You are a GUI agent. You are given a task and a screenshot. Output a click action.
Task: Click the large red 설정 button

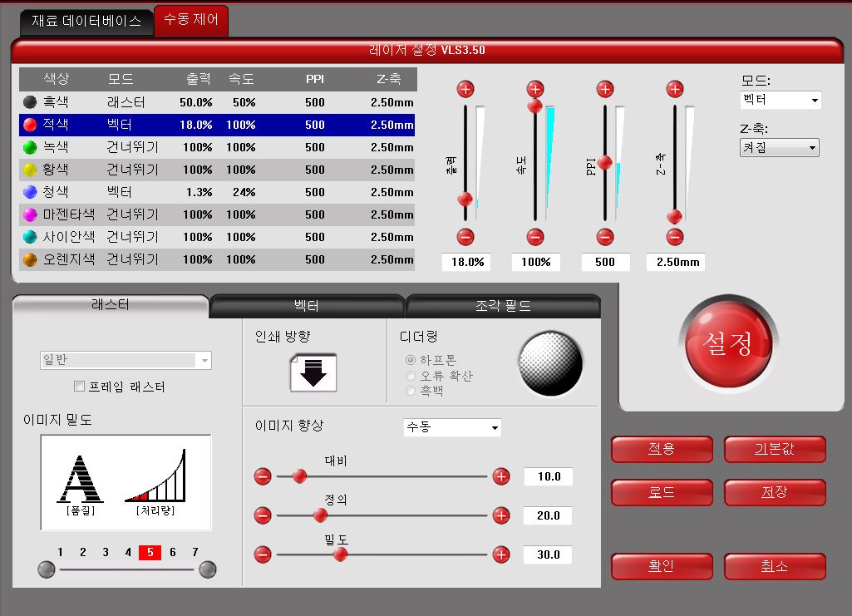[x=728, y=343]
